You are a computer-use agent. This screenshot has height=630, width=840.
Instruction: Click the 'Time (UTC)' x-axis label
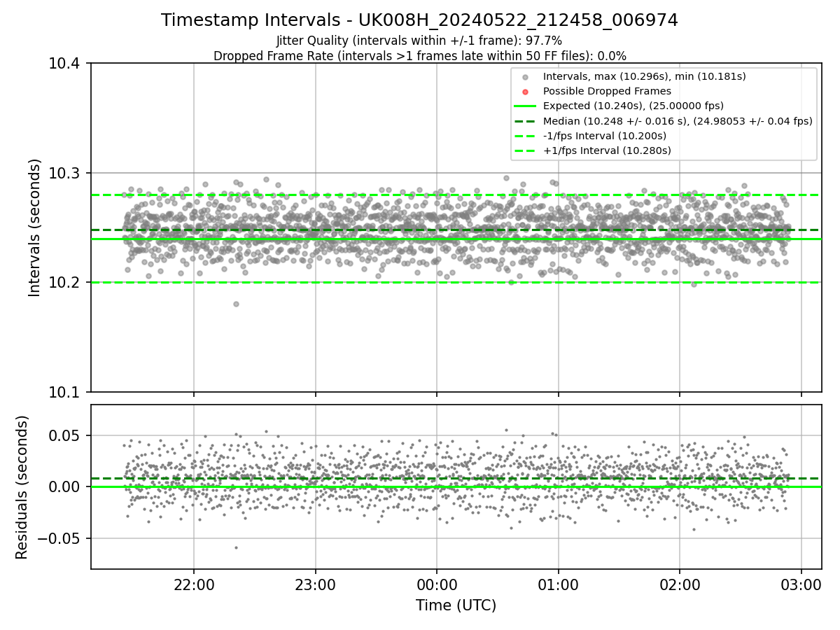(x=456, y=605)
